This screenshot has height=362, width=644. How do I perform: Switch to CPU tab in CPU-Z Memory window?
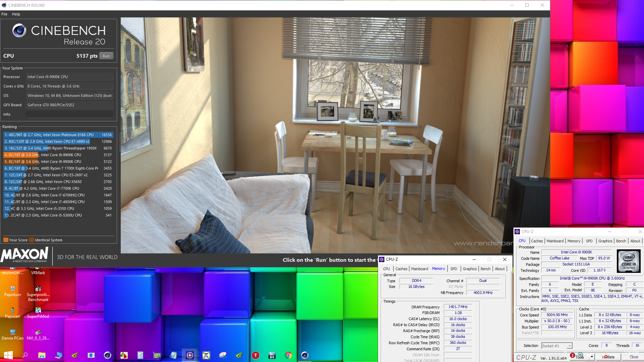pos(386,269)
